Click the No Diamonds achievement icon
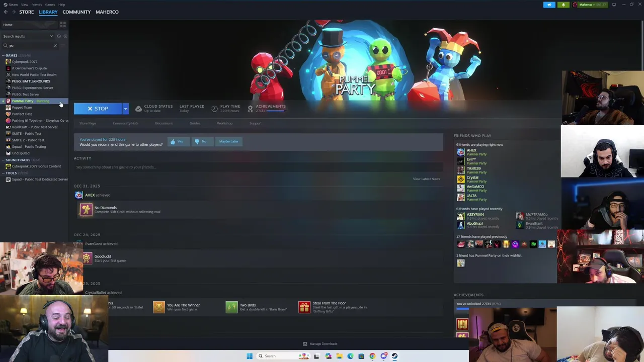The height and width of the screenshot is (362, 644). pos(86,209)
